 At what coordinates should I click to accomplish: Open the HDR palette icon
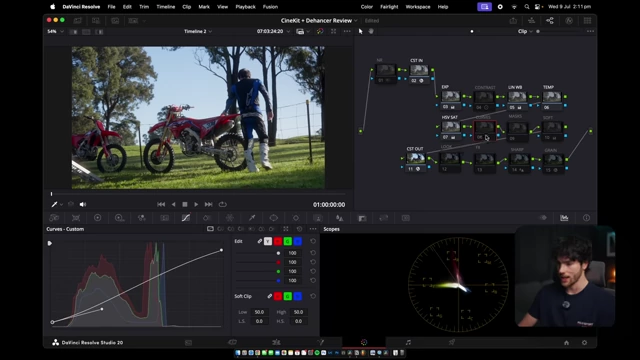coord(120,218)
